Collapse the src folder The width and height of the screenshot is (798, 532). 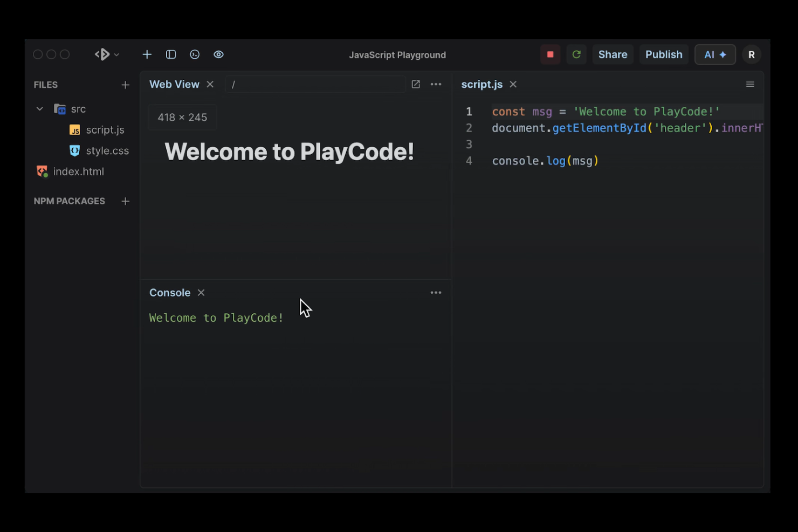click(39, 108)
